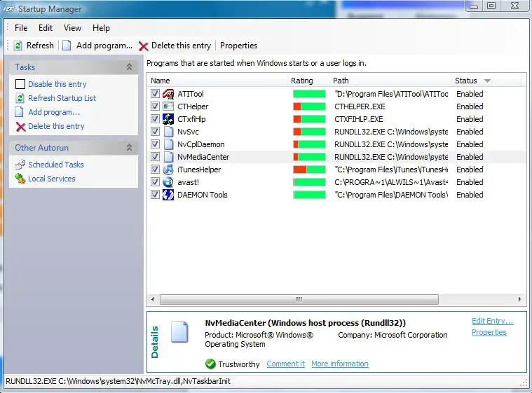
Task: Open the Properties link in Details
Action: [489, 332]
